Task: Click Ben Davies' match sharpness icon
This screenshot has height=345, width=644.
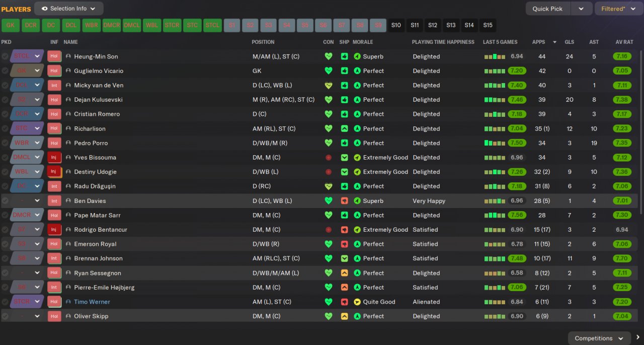Action: pos(344,200)
